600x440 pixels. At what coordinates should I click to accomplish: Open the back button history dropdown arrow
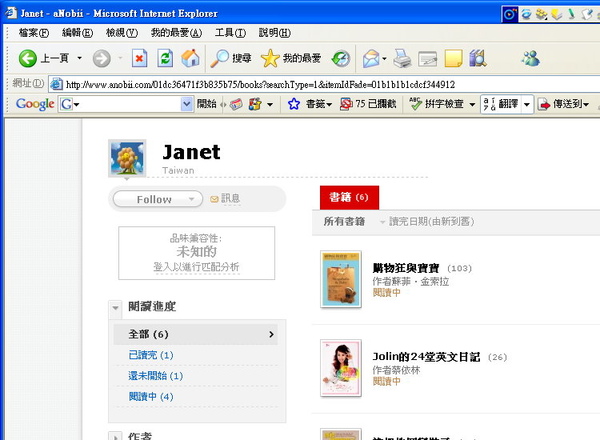(80, 59)
